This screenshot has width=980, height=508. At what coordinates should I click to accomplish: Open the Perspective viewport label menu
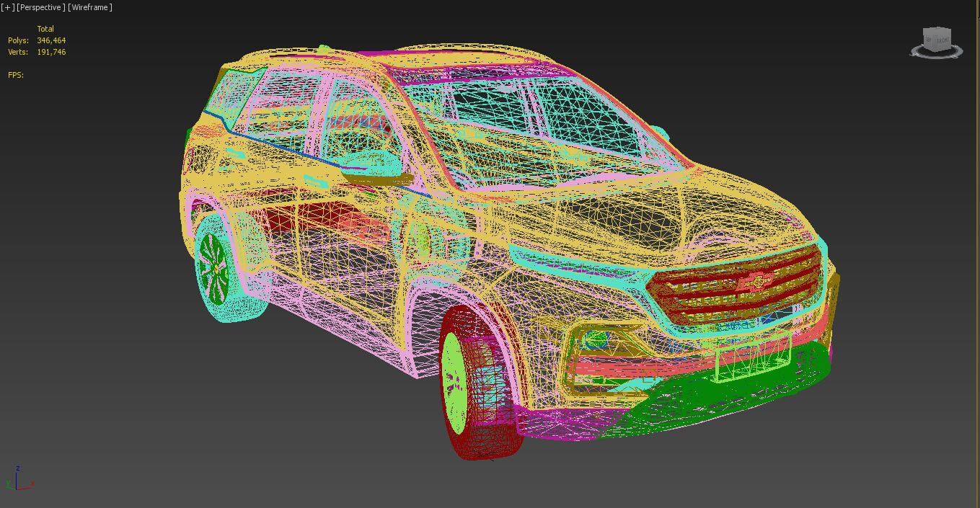(41, 7)
